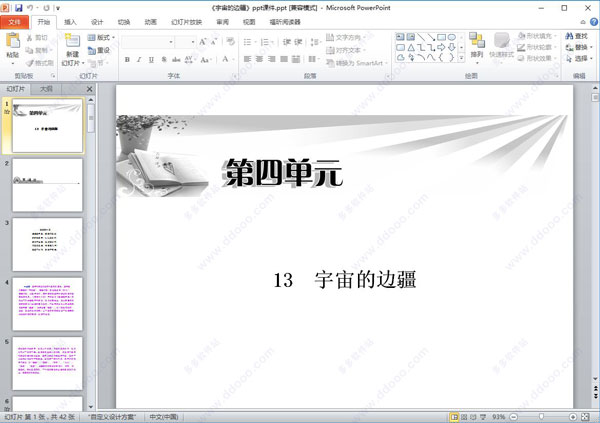Select the text box shape in gallery
The image size is (600, 423).
coord(400,37)
